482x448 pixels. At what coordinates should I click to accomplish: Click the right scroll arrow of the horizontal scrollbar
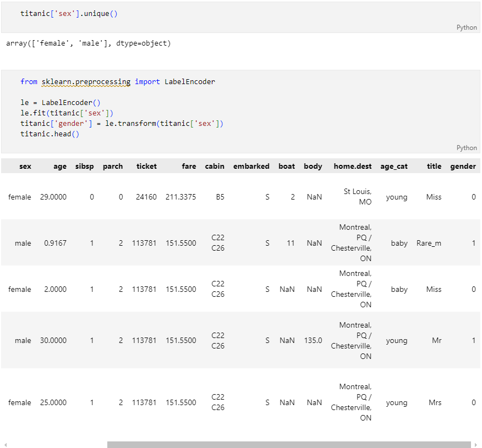476,445
